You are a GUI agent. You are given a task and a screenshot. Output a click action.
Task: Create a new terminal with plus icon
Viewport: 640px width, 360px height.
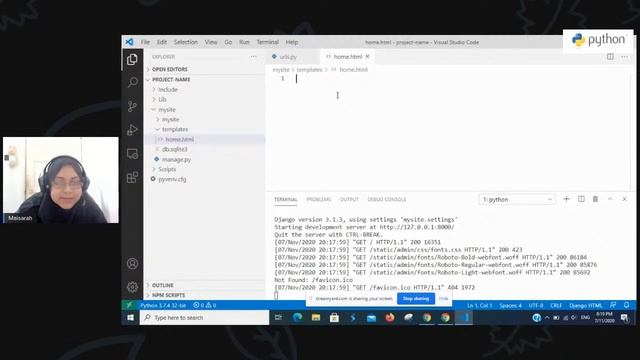click(567, 199)
